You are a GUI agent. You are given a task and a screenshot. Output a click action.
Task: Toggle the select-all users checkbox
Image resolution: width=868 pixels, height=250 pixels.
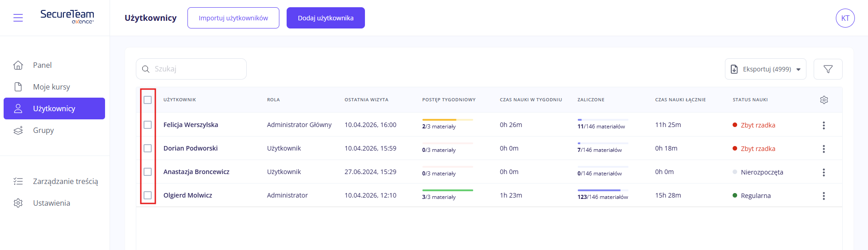[148, 100]
